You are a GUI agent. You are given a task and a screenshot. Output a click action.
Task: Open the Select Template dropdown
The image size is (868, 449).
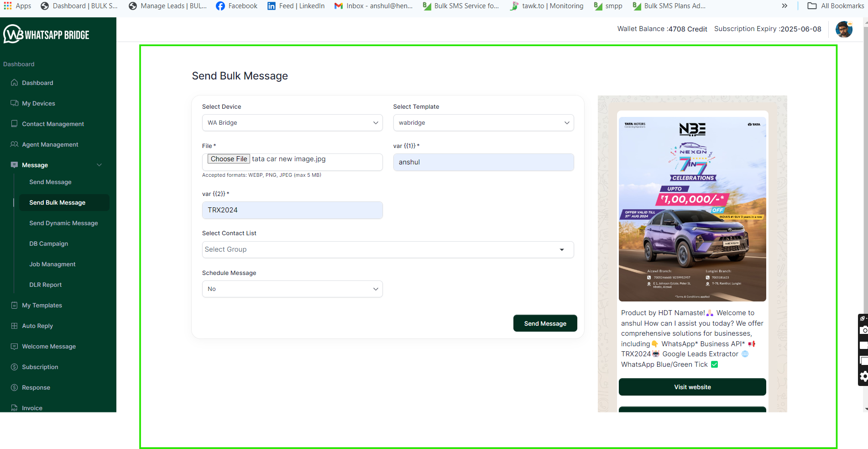[484, 123]
